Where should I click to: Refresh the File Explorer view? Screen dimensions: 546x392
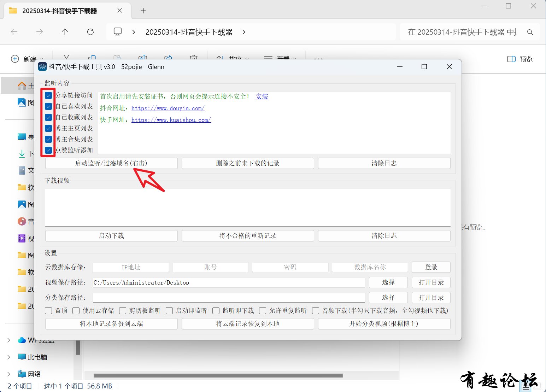pos(90,32)
